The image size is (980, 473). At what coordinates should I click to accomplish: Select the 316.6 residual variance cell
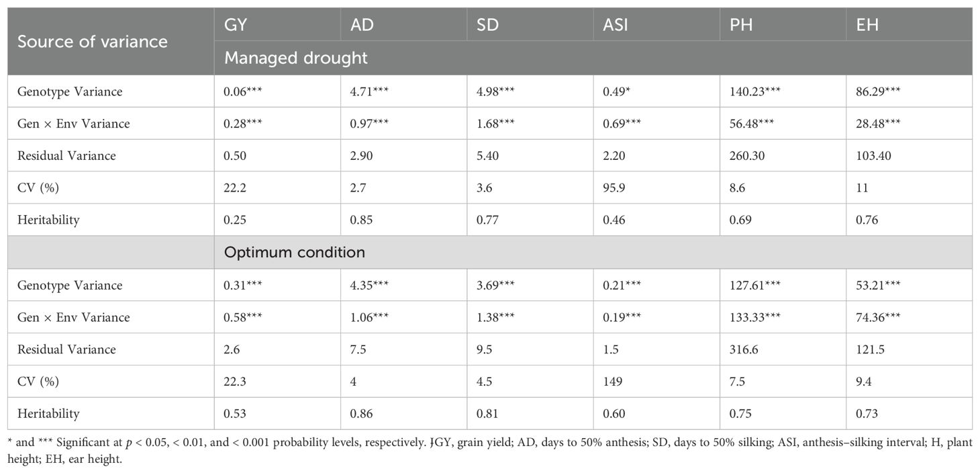tap(744, 349)
